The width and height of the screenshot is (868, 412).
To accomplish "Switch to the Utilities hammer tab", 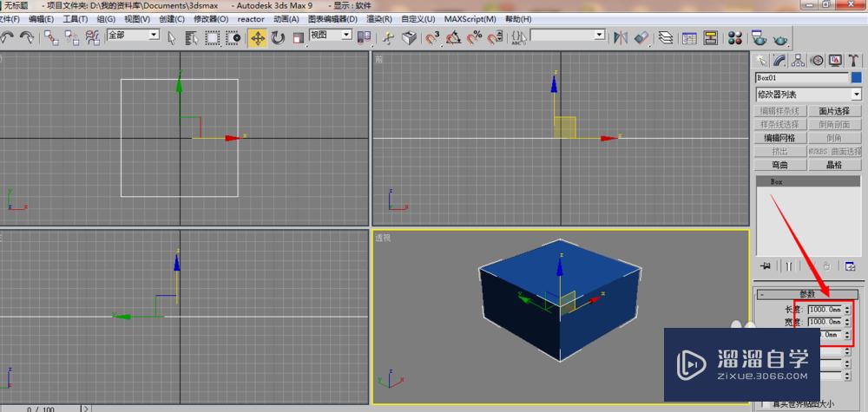I will (854, 60).
